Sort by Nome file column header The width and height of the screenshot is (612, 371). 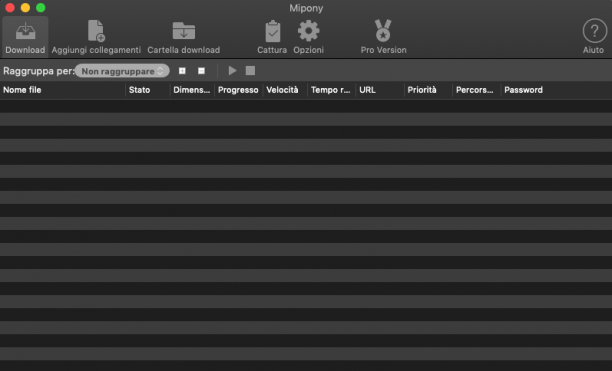(x=62, y=90)
